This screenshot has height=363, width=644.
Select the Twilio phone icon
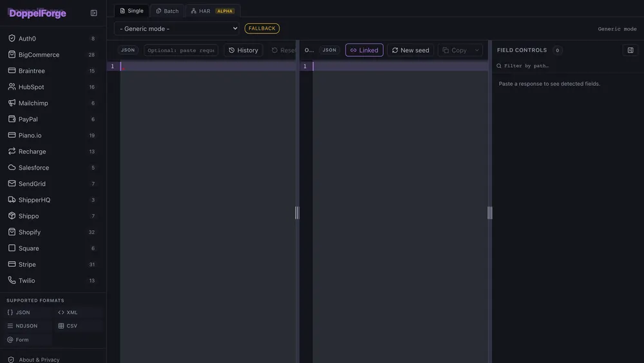(x=12, y=280)
